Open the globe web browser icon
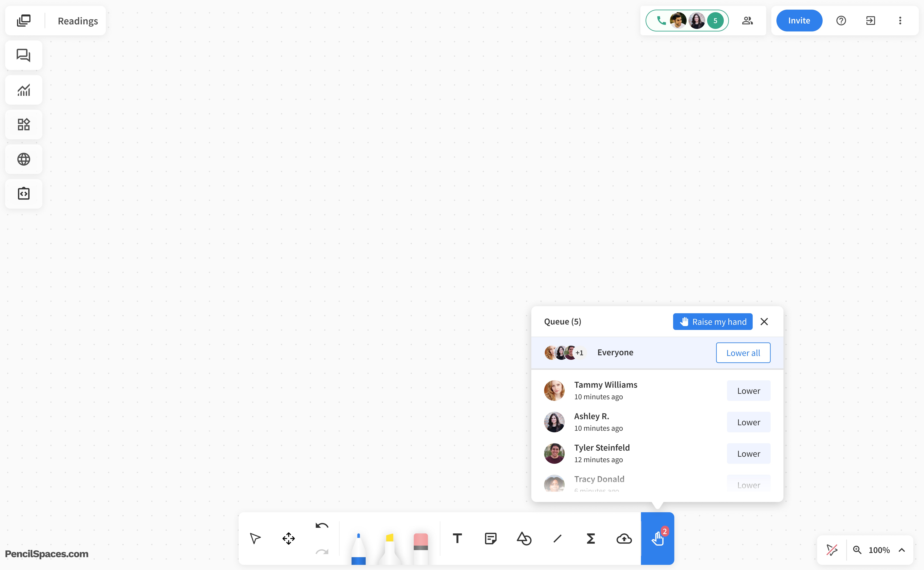 tap(23, 159)
